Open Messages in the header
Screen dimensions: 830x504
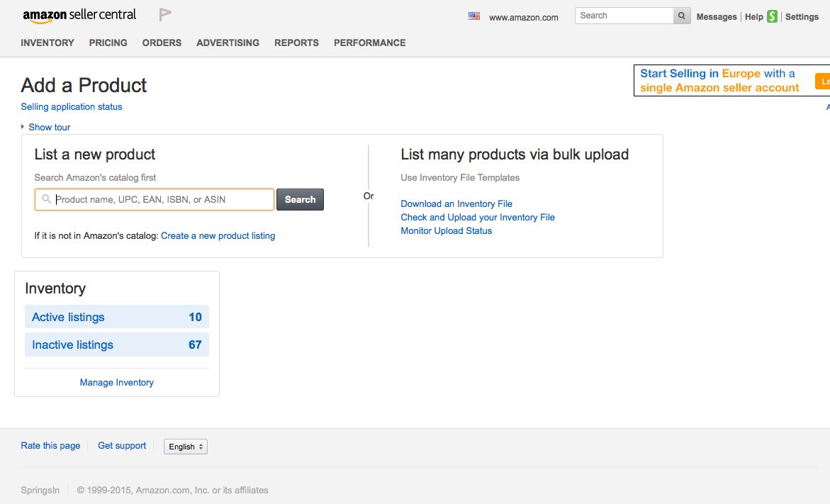coord(716,16)
